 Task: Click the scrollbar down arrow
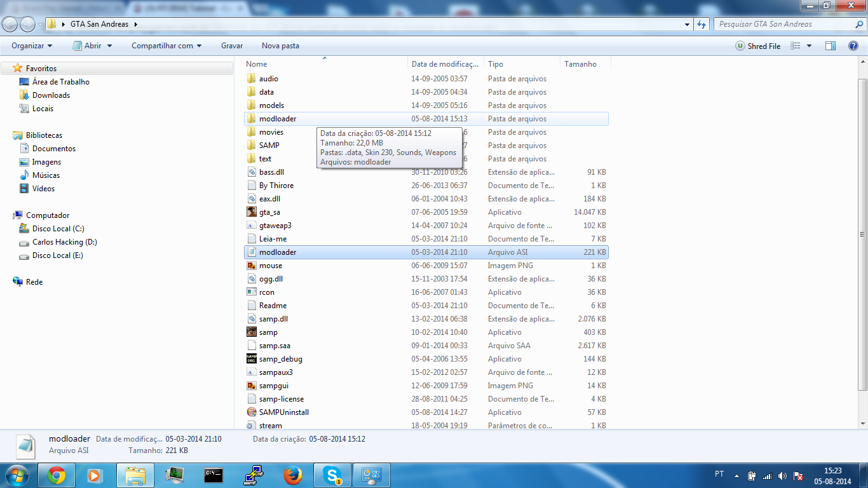[862, 424]
